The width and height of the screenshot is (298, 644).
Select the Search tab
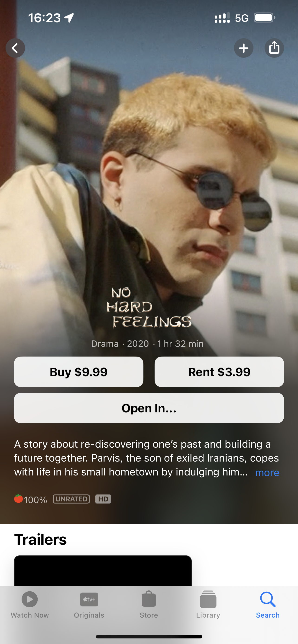click(268, 605)
